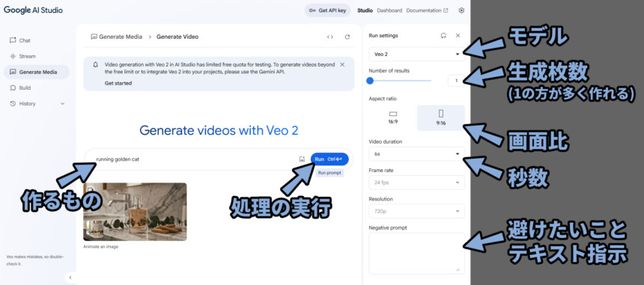Open the Get code brackets icon
Screen dimensions: 644x285
tap(329, 37)
